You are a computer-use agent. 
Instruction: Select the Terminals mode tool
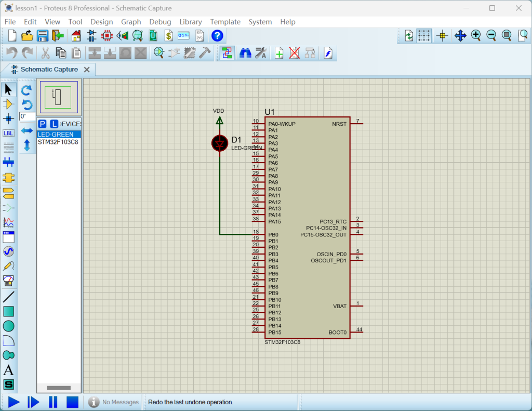coord(8,193)
